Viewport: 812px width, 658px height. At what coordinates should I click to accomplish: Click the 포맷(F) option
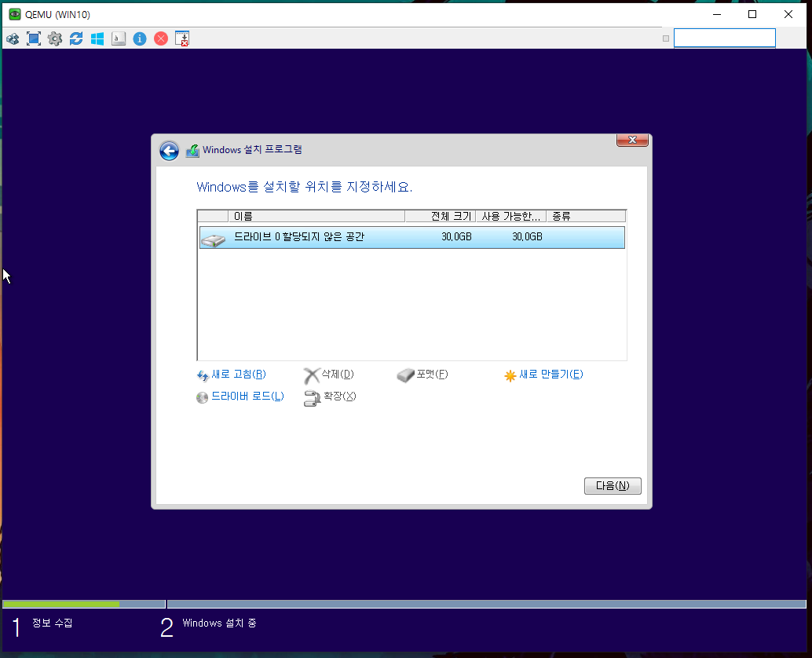point(433,374)
